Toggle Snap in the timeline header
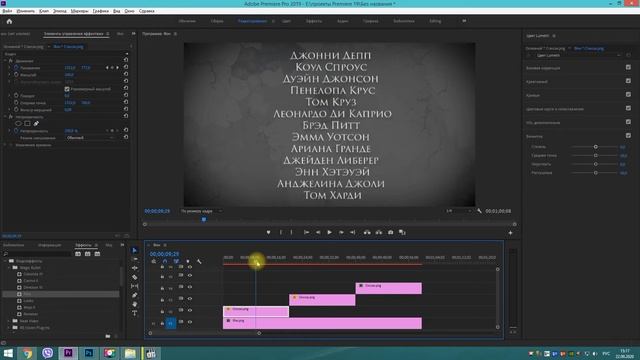 coord(165,261)
